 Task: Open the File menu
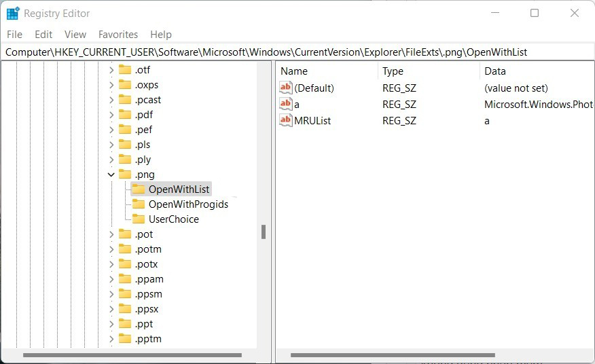pos(14,35)
